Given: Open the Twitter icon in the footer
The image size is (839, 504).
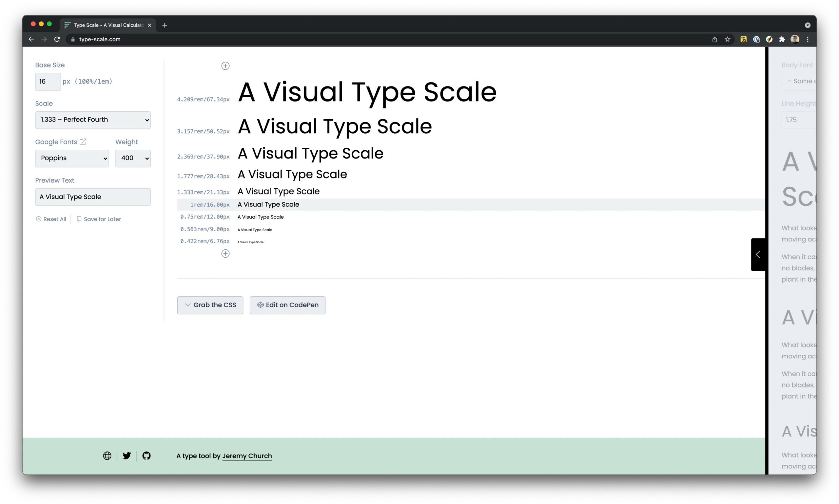Looking at the screenshot, I should tap(127, 456).
